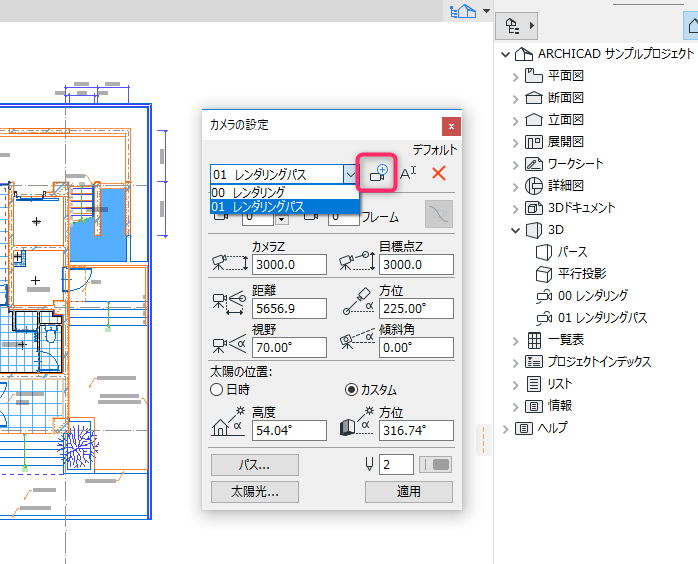
Task: Click the sun altitude house icon
Action: point(228,421)
